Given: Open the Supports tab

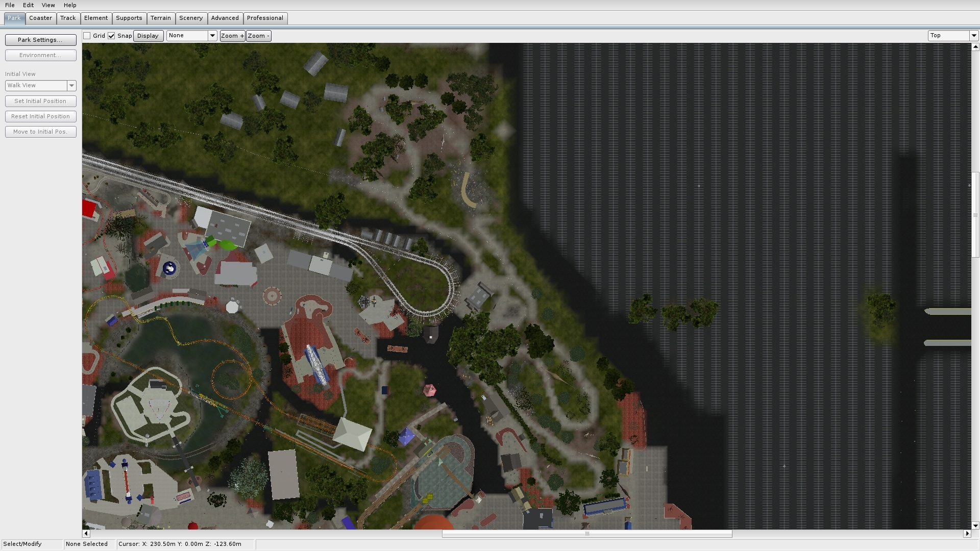Looking at the screenshot, I should [129, 18].
